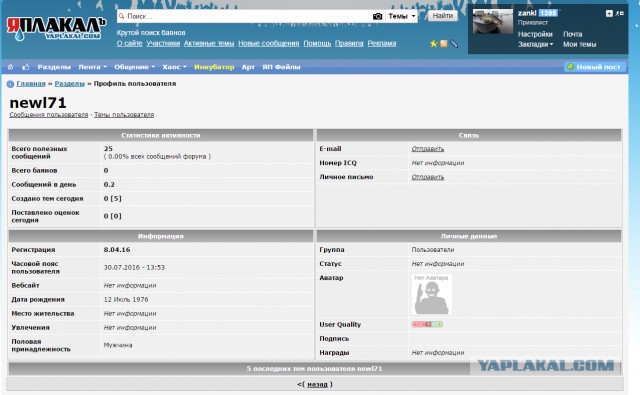Click the camera image-search icon
The height and width of the screenshot is (395, 640).
pyautogui.click(x=378, y=16)
